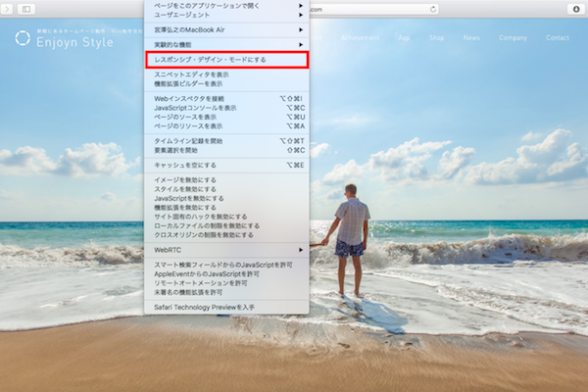Go to the Shop navigation link

(436, 37)
